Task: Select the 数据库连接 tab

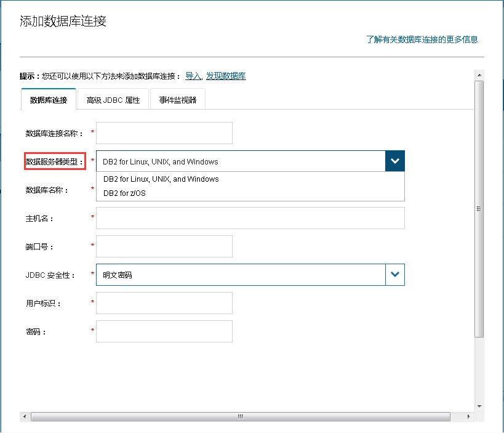Action: click(x=47, y=99)
